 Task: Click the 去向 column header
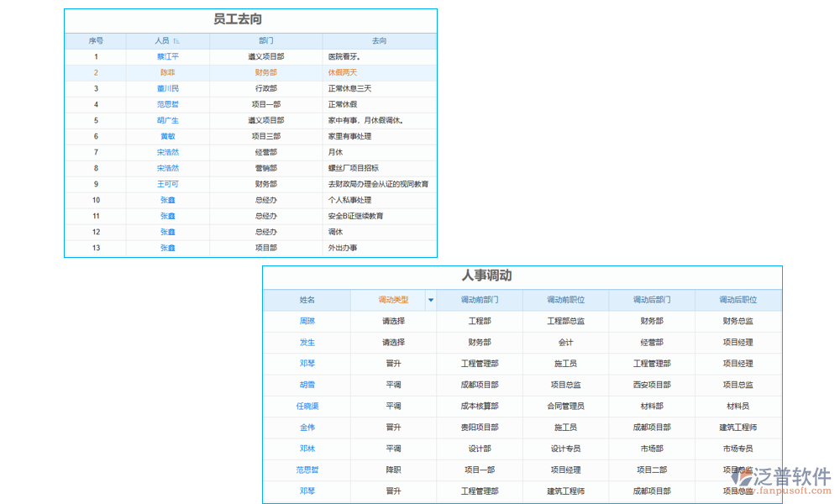(x=380, y=40)
